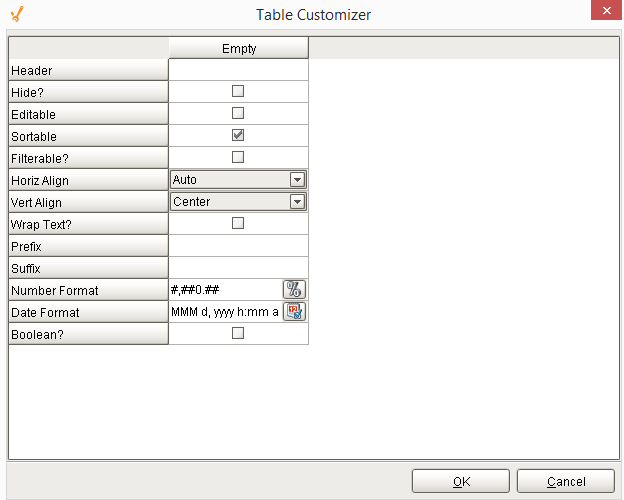Check the Boolean? checkbox

[x=238, y=333]
